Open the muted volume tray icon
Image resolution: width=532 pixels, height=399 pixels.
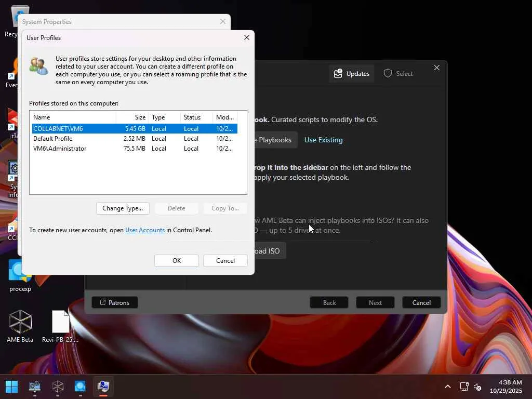pyautogui.click(x=477, y=387)
